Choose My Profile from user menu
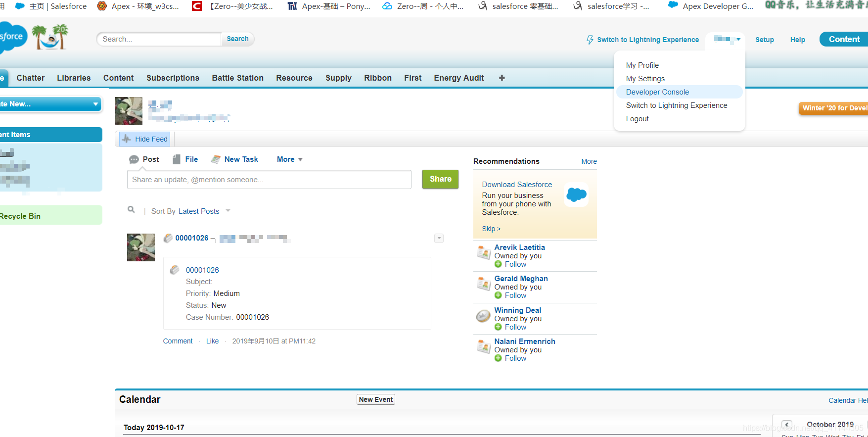The image size is (868, 437). click(x=642, y=65)
